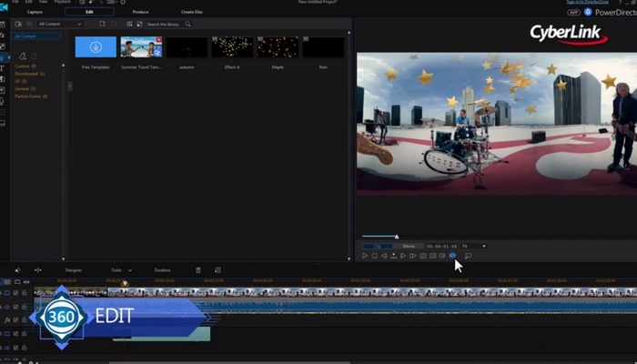The width and height of the screenshot is (637, 364).
Task: Toggle the 360 view mode icon
Action: tap(452, 256)
